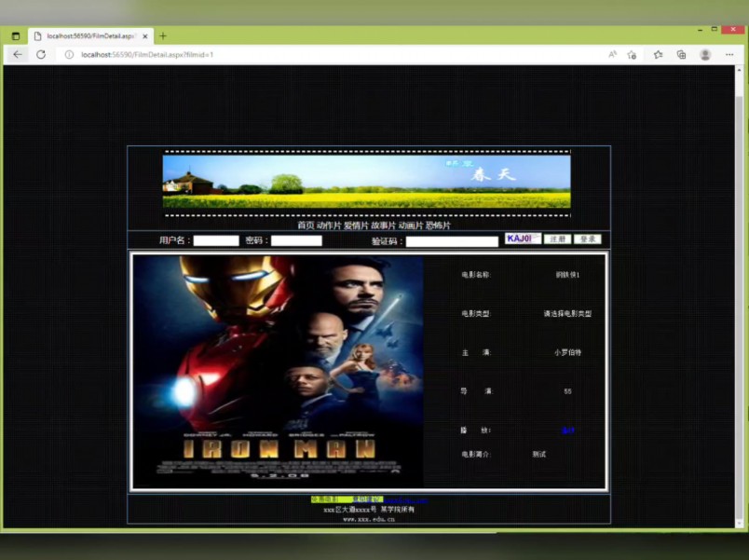Open browser Settings and more menu

tap(729, 54)
